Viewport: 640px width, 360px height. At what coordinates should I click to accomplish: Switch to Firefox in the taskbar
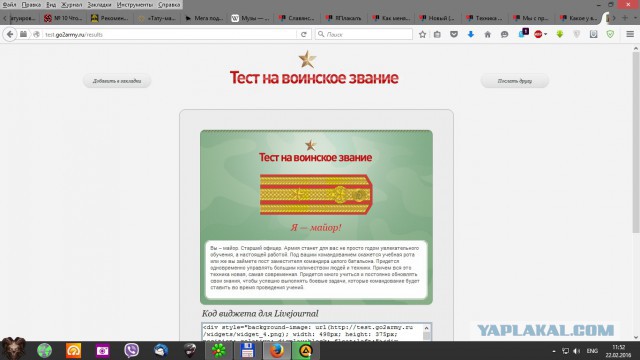[277, 351]
